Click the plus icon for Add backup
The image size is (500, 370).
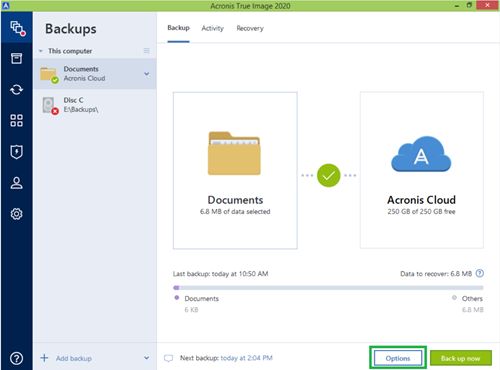44,358
